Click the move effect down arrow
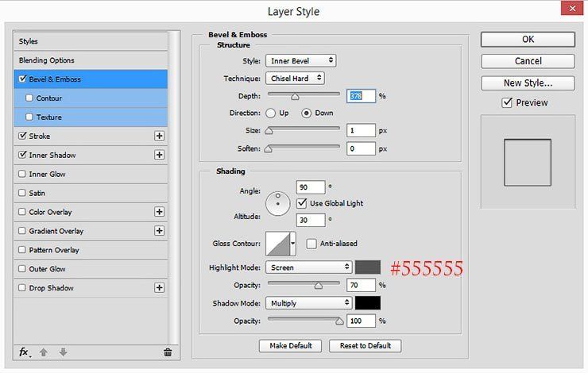 [x=63, y=352]
